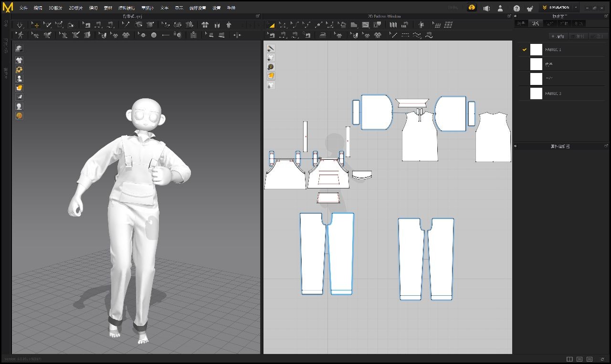Click the left pant pattern piece
Image resolution: width=611 pixels, height=364 pixels.
312,253
